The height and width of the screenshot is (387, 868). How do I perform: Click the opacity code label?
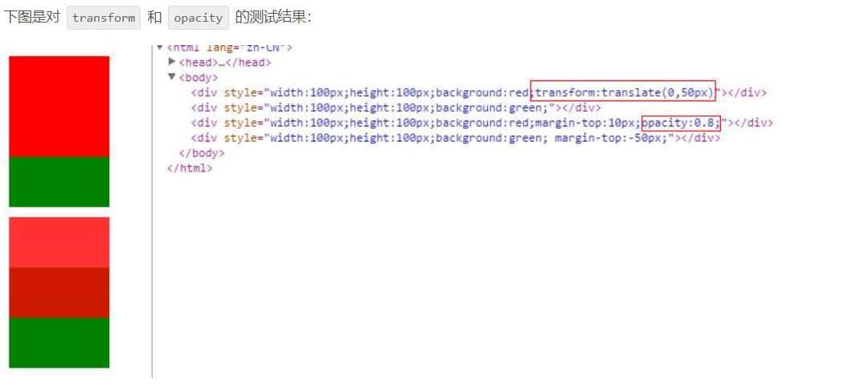point(199,18)
